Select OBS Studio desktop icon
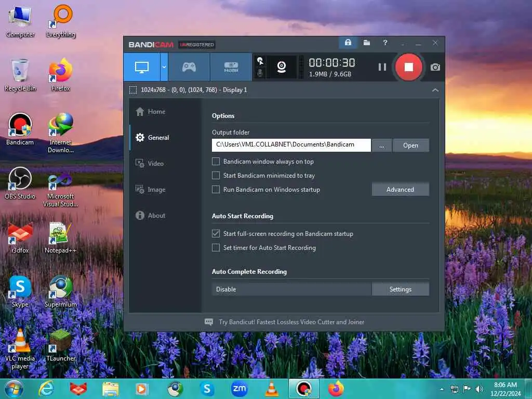532x399 pixels. pyautogui.click(x=20, y=183)
